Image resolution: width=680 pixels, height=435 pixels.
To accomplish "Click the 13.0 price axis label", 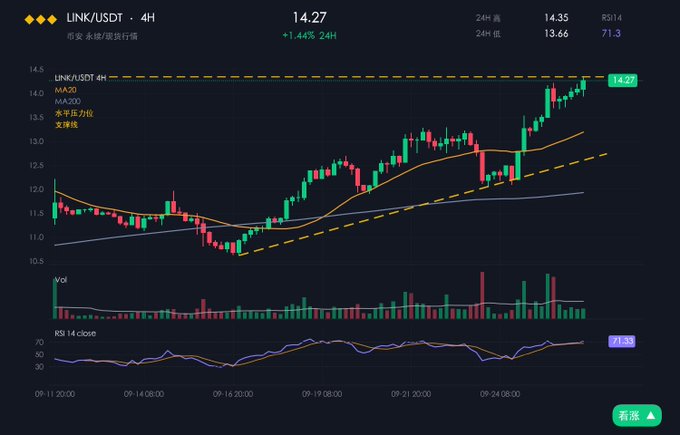I will [x=36, y=141].
